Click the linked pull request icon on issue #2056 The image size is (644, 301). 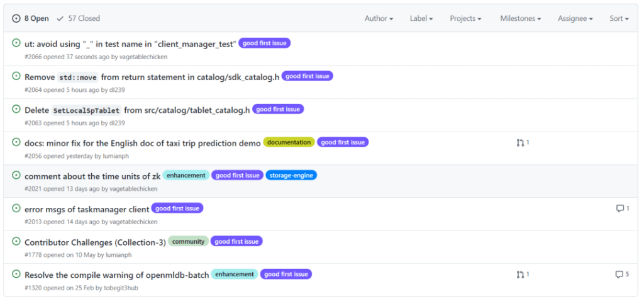tap(520, 143)
